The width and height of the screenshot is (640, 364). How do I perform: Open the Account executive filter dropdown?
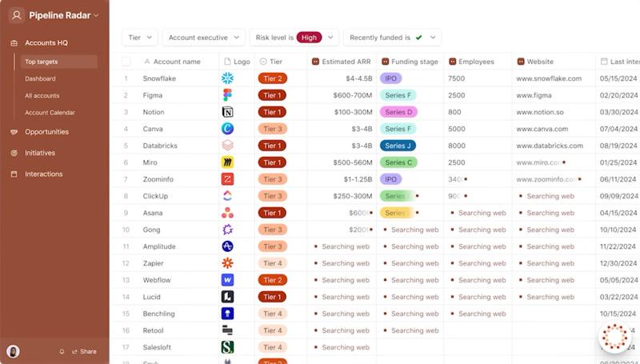(204, 38)
